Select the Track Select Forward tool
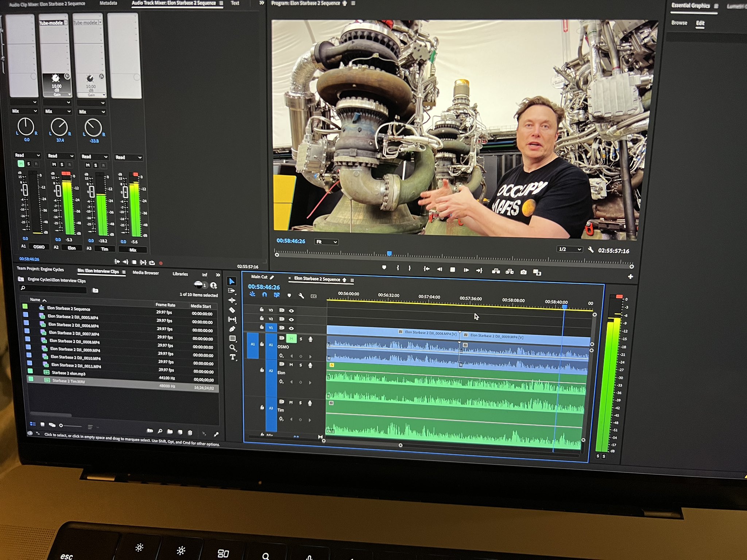This screenshot has width=747, height=560. (232, 291)
